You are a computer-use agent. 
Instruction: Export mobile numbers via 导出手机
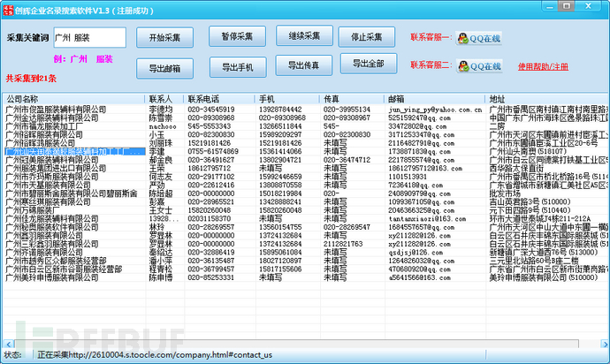(237, 67)
